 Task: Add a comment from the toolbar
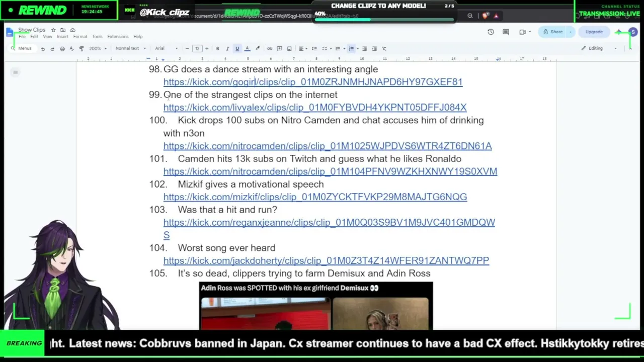pyautogui.click(x=279, y=49)
